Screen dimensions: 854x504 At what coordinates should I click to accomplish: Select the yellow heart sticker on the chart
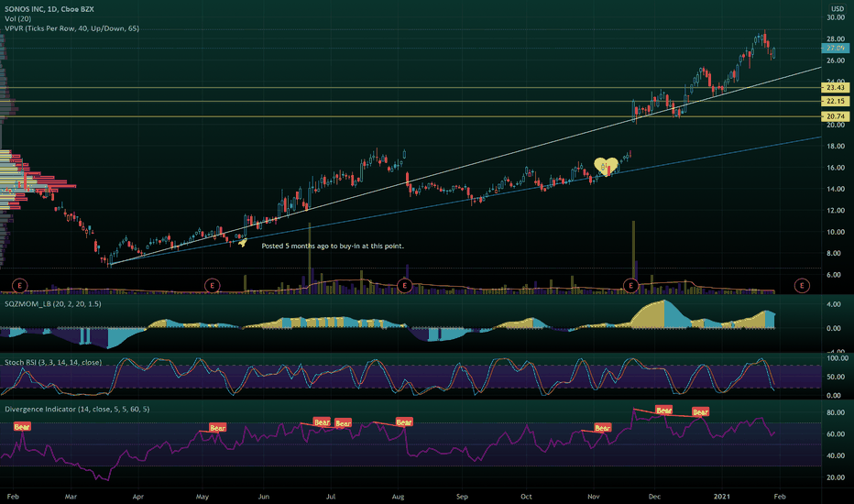[606, 166]
